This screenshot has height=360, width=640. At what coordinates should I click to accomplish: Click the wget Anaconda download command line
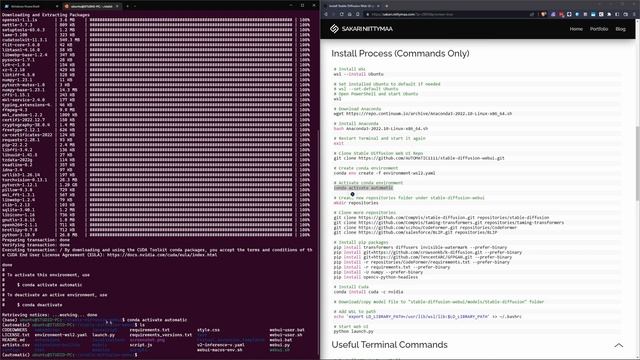[x=422, y=114]
